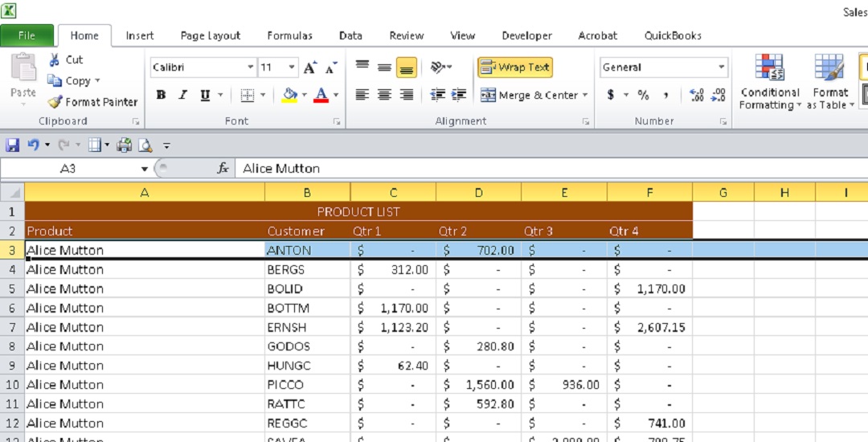Viewport: 868px width, 442px height.
Task: Click the Percent Style icon
Action: coord(643,95)
